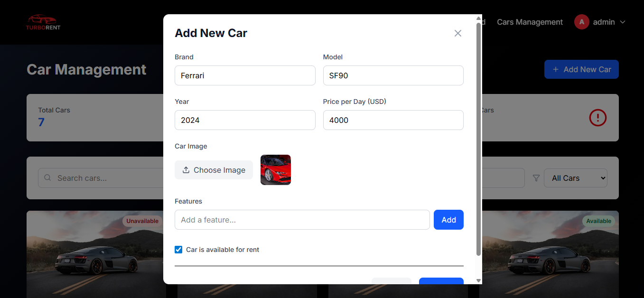Screen dimensions: 644x298
Task: Uncheck Car is available for rent
Action: pyautogui.click(x=178, y=250)
